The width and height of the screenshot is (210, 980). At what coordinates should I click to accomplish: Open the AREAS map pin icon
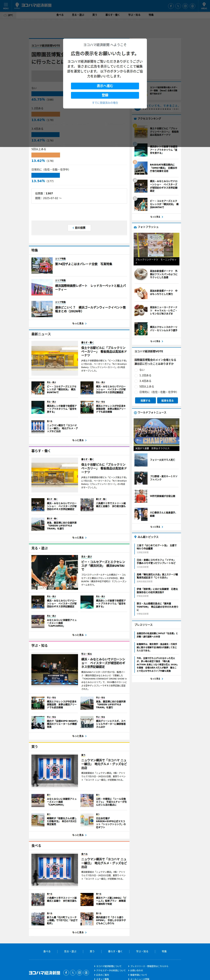pos(204,5)
